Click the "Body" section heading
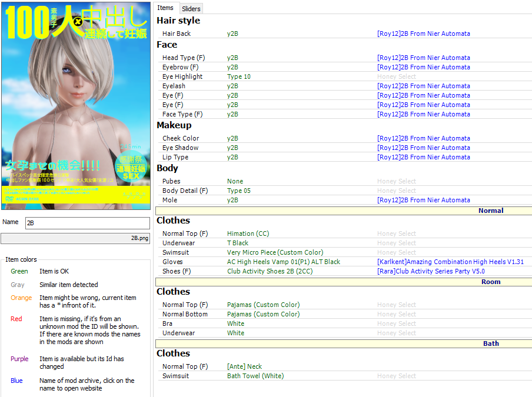 click(x=167, y=168)
